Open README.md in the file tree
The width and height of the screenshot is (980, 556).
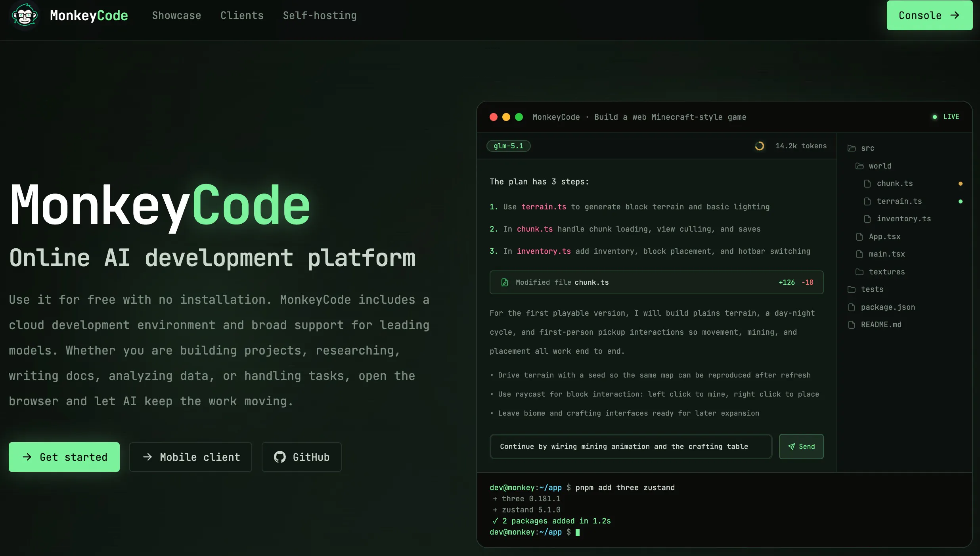(x=881, y=324)
